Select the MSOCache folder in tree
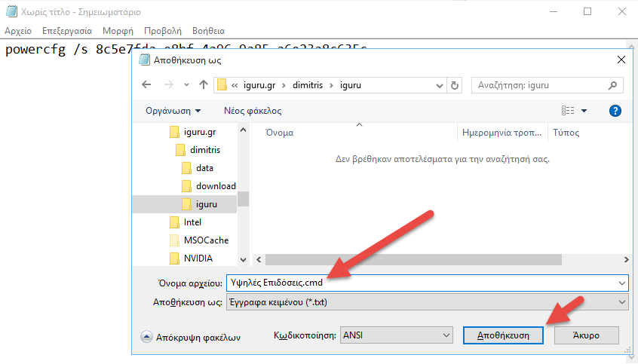 (205, 240)
